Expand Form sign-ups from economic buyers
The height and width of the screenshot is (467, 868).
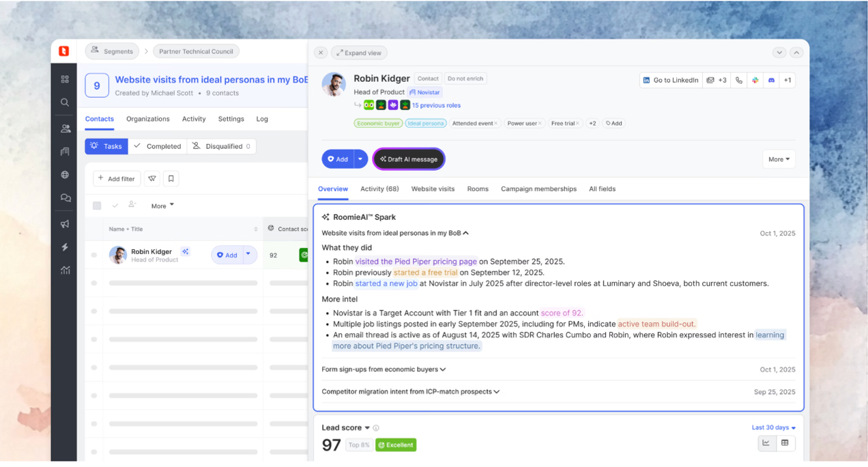point(384,369)
